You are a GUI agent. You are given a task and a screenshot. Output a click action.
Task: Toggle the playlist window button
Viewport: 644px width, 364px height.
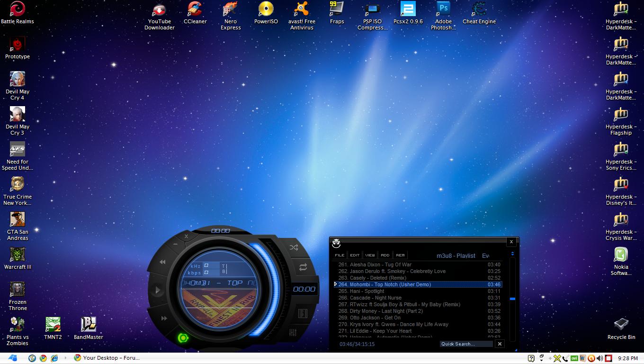click(303, 314)
